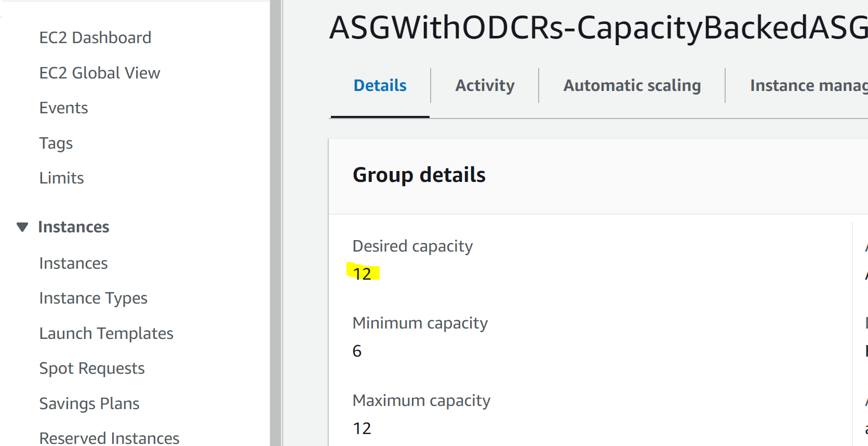Switch to Automatic scaling tab
Viewport: 868px width, 446px height.
point(632,85)
